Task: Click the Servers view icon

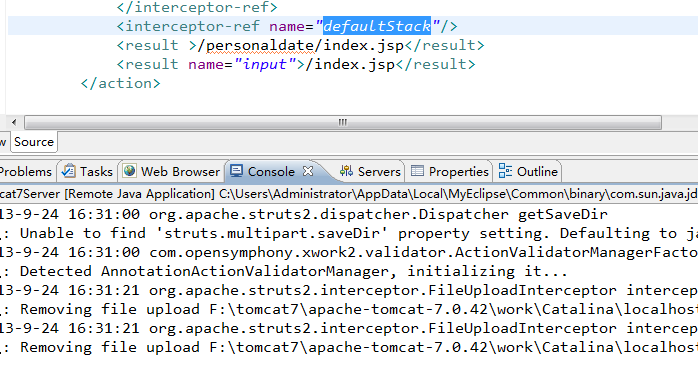Action: click(x=346, y=171)
